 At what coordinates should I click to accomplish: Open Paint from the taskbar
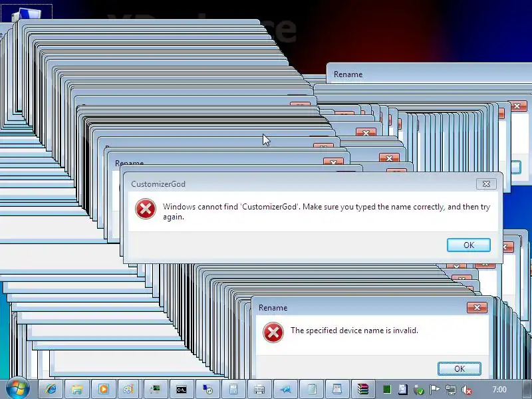pyautogui.click(x=128, y=389)
